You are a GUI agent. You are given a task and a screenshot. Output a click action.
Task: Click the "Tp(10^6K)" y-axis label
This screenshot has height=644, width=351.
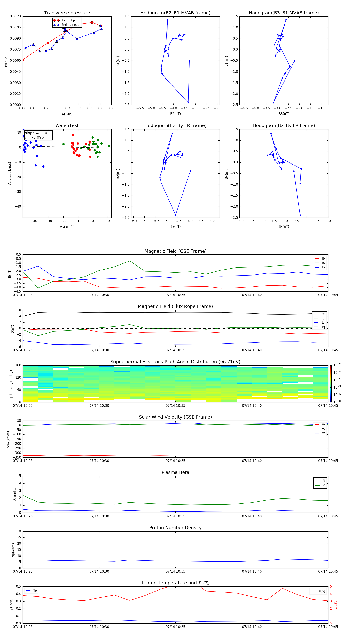[x=11, y=605]
